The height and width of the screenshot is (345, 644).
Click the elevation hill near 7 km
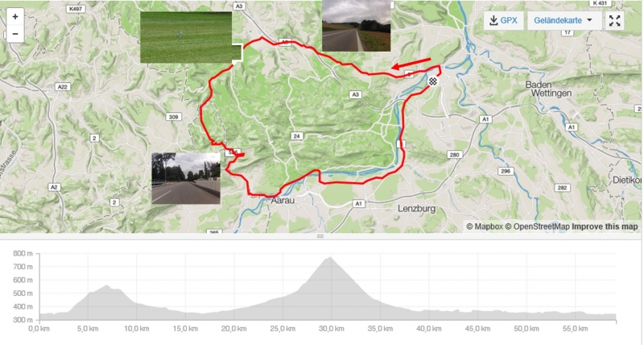(x=107, y=286)
